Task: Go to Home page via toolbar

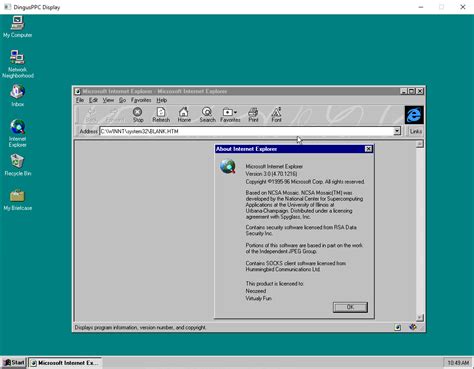Action: pyautogui.click(x=184, y=115)
